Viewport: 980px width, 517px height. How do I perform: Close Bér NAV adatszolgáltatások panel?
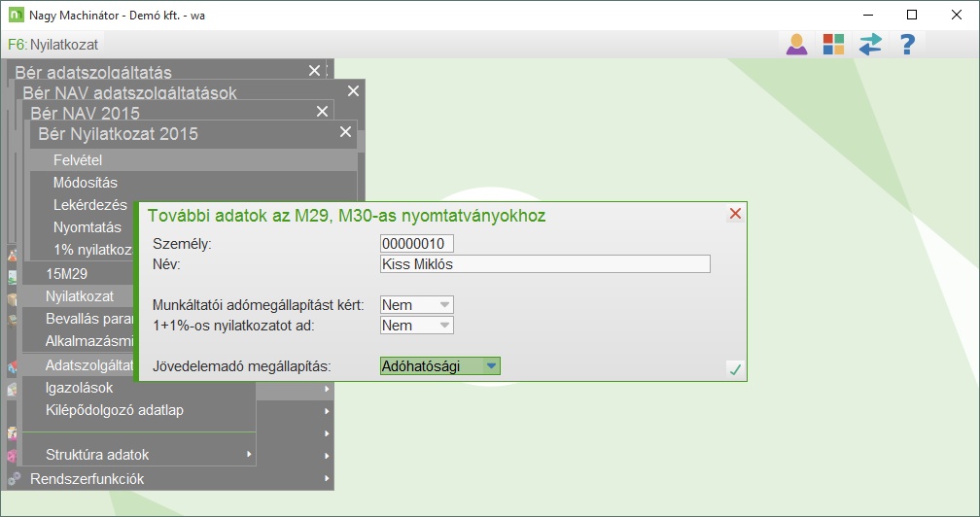point(353,90)
